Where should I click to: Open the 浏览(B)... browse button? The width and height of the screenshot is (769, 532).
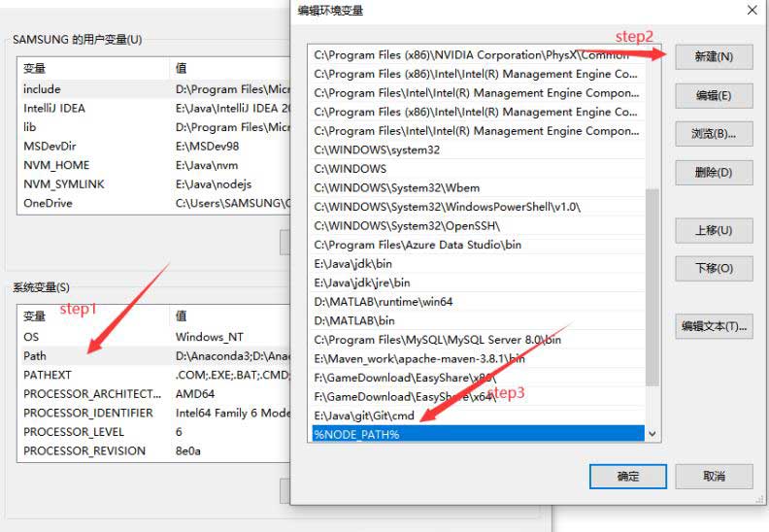(x=714, y=134)
